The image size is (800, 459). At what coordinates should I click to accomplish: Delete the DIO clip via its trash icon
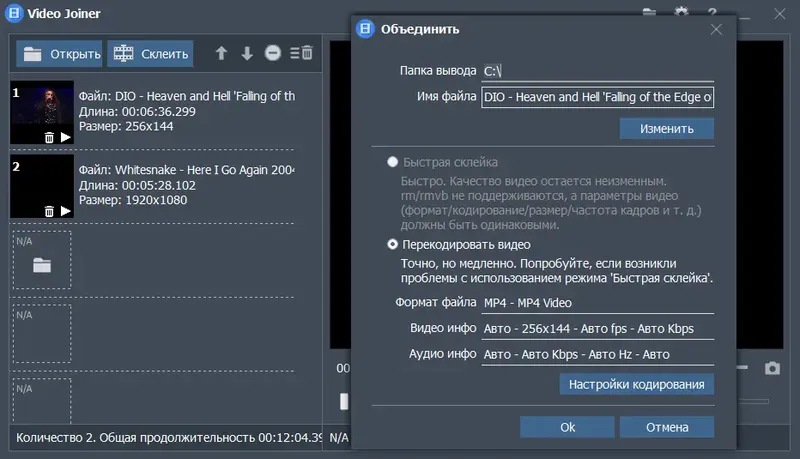[x=49, y=137]
